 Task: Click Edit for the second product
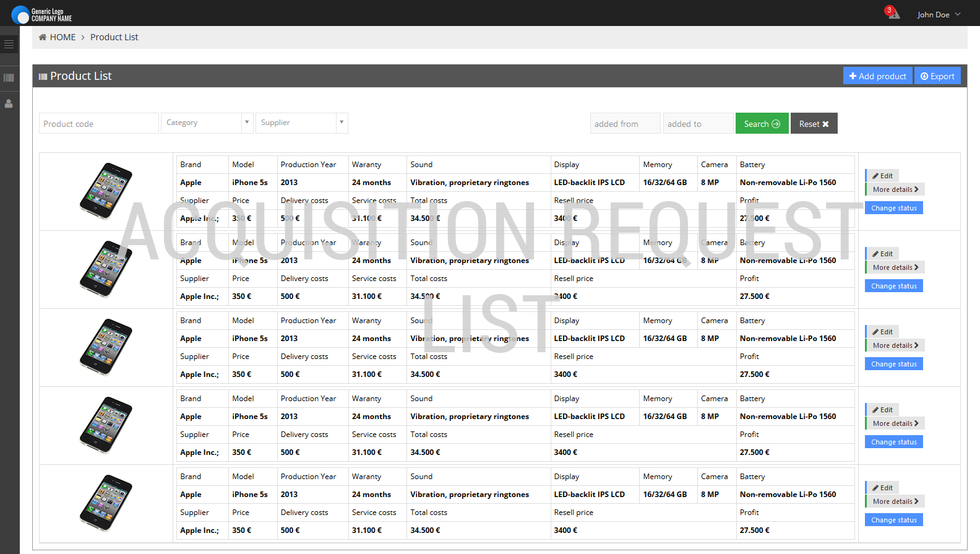click(x=882, y=254)
